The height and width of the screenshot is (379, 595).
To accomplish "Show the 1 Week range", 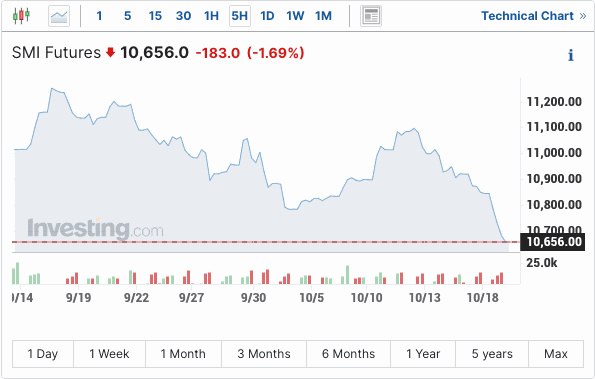I will point(109,354).
